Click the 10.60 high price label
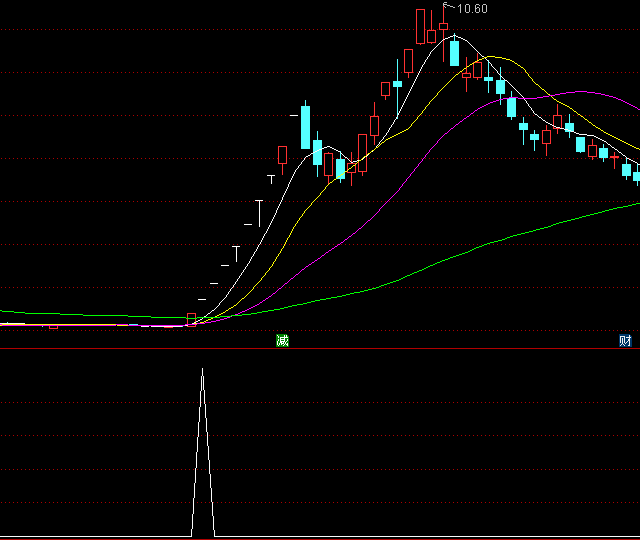The height and width of the screenshot is (540, 640). click(x=472, y=9)
